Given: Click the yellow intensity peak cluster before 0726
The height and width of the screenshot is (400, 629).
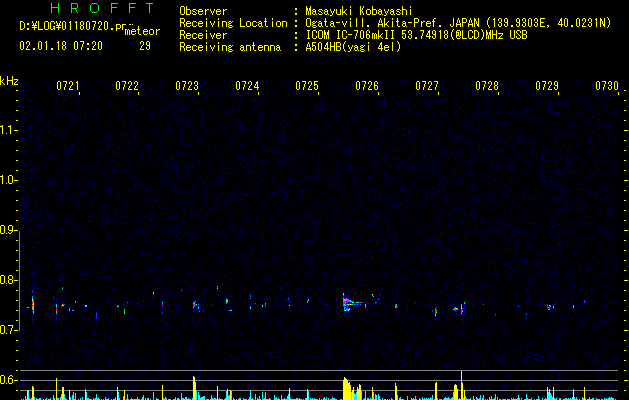Looking at the screenshot, I should click(x=352, y=388).
